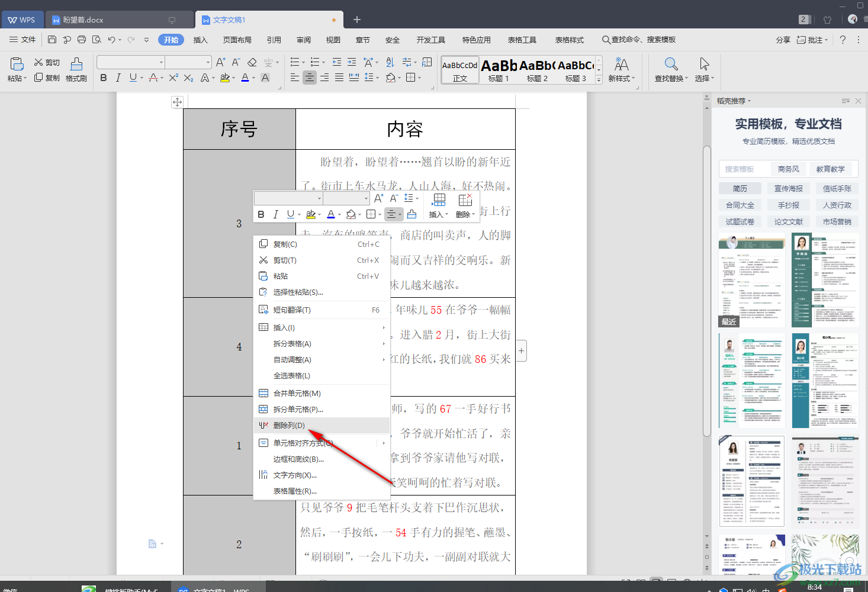Open the font name box in ribbon
The height and width of the screenshot is (592, 868).
[131, 62]
